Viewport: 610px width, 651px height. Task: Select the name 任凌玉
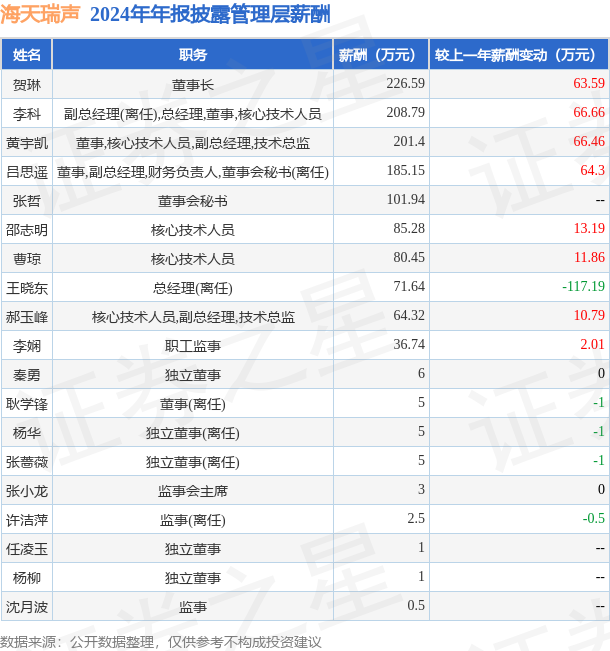(x=27, y=549)
